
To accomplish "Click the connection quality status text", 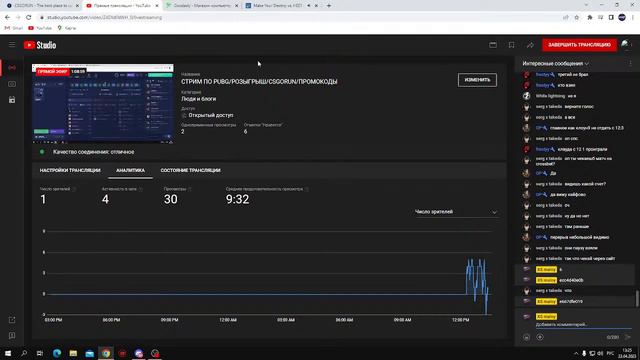I will pyautogui.click(x=93, y=152).
